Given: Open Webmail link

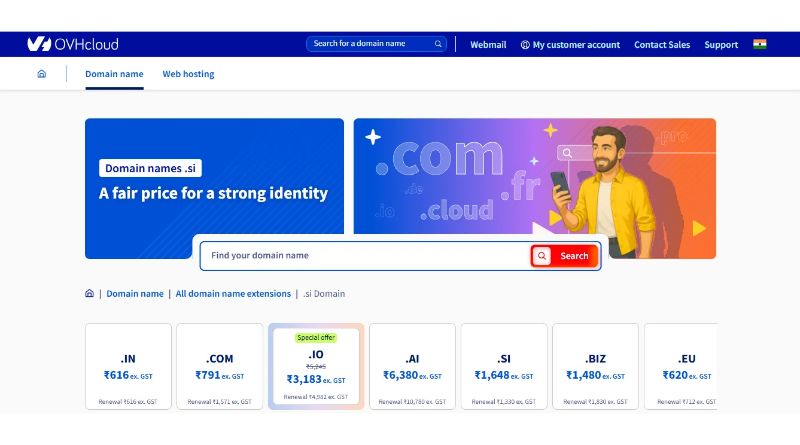Looking at the screenshot, I should [x=488, y=45].
